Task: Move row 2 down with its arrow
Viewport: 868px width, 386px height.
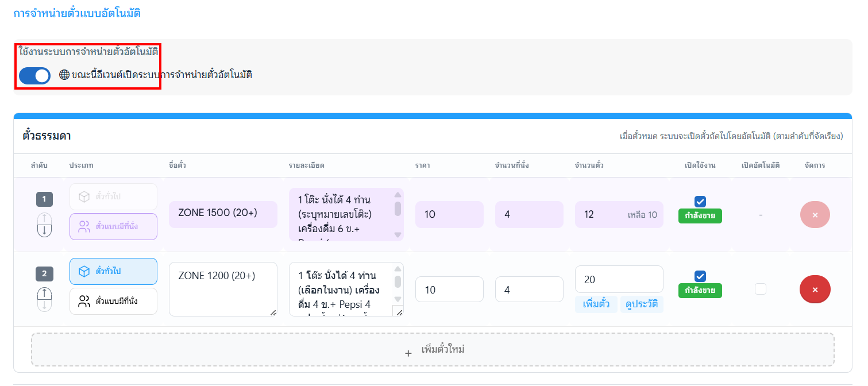Action: [44, 306]
